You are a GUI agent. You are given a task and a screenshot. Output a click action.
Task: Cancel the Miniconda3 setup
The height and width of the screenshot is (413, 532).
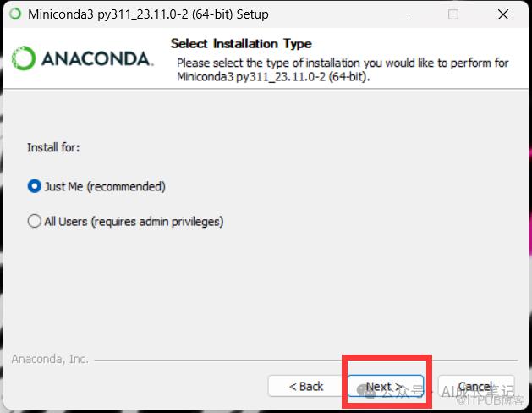click(475, 386)
